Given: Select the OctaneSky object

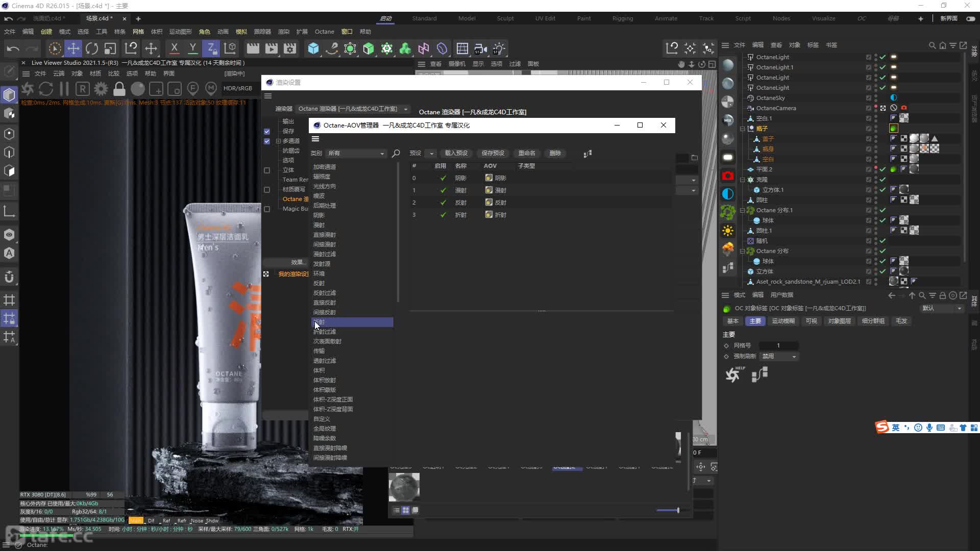Looking at the screenshot, I should (x=770, y=98).
